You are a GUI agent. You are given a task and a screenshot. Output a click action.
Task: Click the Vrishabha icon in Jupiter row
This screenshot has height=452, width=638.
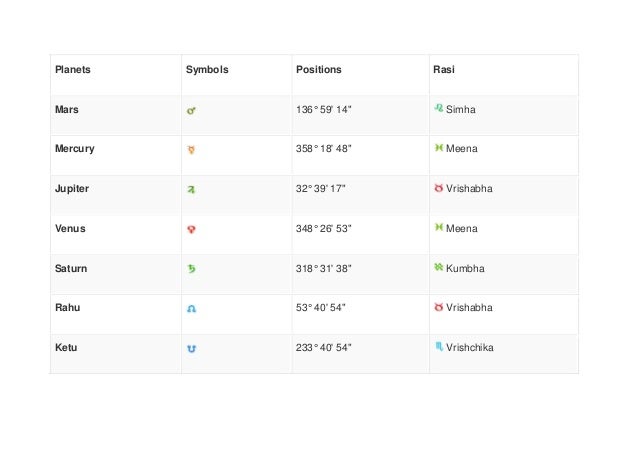(438, 188)
